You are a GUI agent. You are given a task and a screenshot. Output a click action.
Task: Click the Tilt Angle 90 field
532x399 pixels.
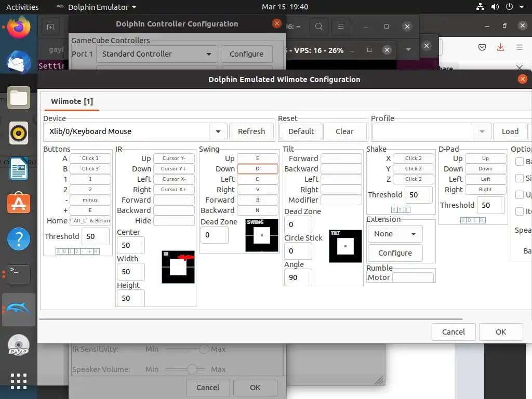(298, 277)
